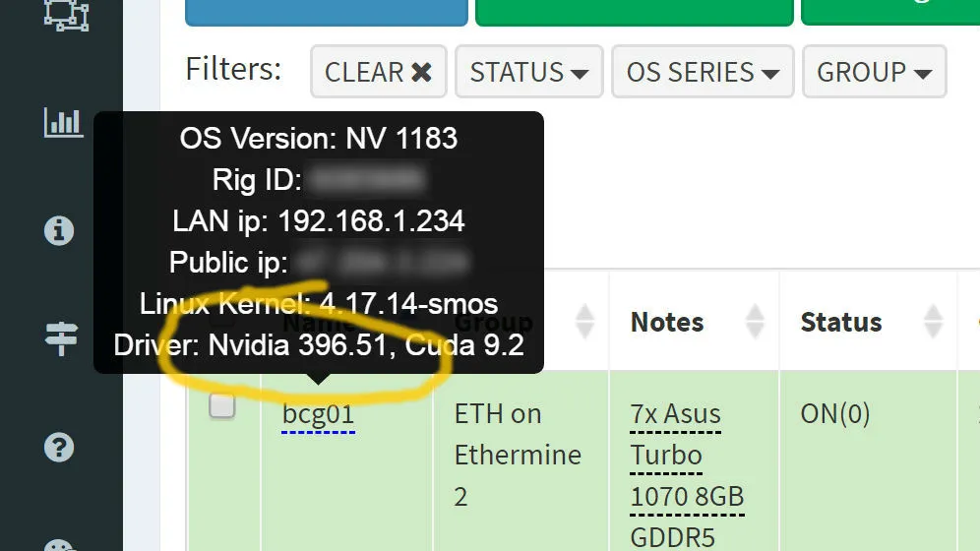Click the info circle sidebar icon

(59, 230)
